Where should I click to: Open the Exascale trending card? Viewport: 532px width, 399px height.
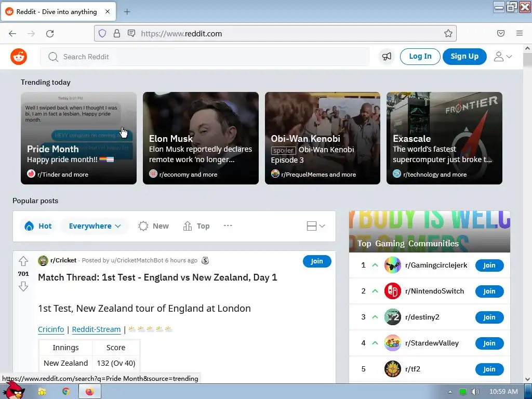(445, 138)
